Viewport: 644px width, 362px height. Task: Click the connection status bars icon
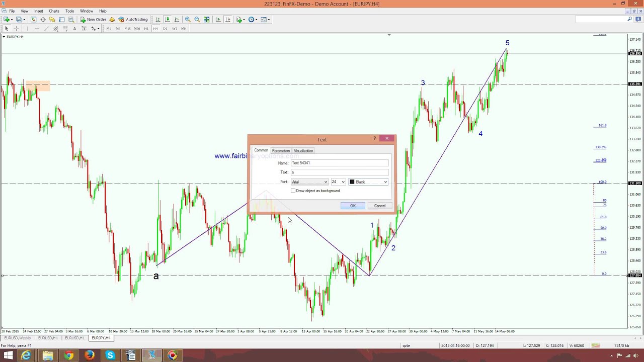coord(595,345)
